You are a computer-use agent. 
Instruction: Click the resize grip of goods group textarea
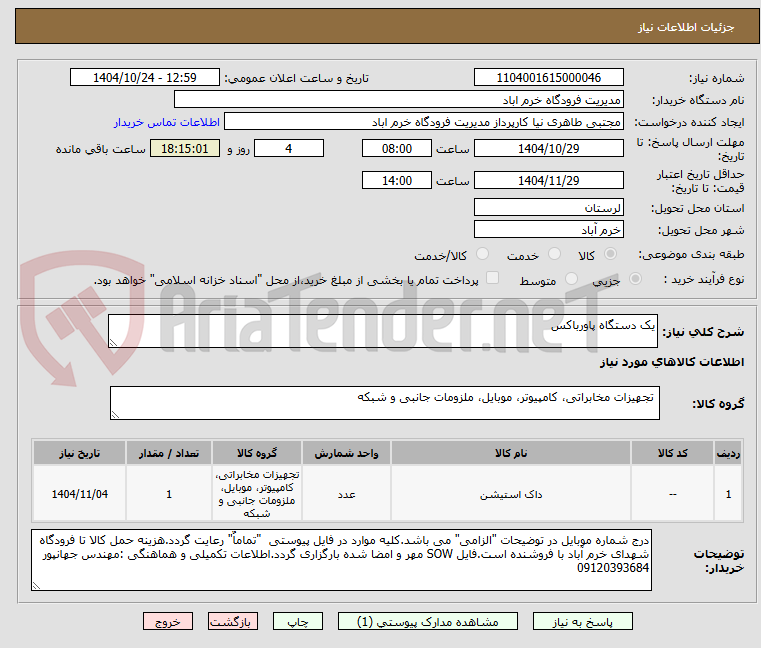click(x=115, y=415)
